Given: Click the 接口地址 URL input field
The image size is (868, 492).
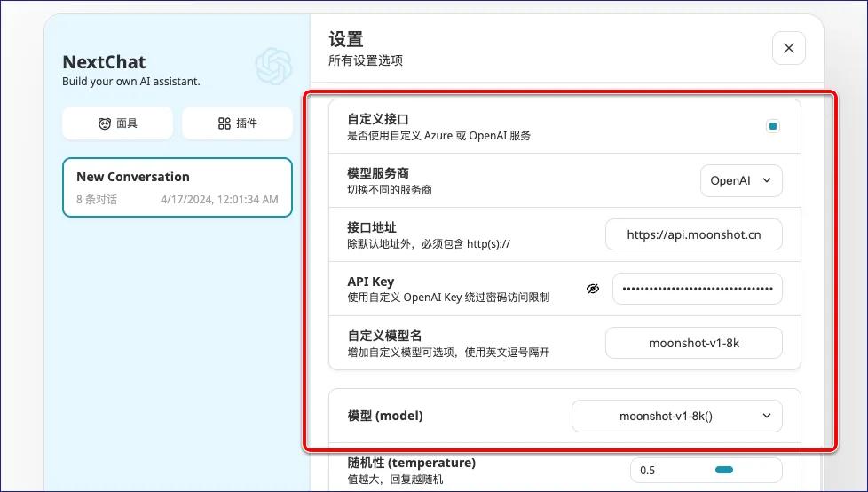Looking at the screenshot, I should pyautogui.click(x=693, y=235).
